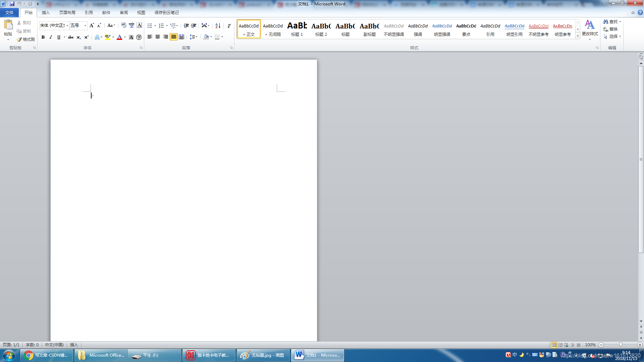The height and width of the screenshot is (362, 644).
Task: Align text left with the ribbon icon
Action: point(150,37)
